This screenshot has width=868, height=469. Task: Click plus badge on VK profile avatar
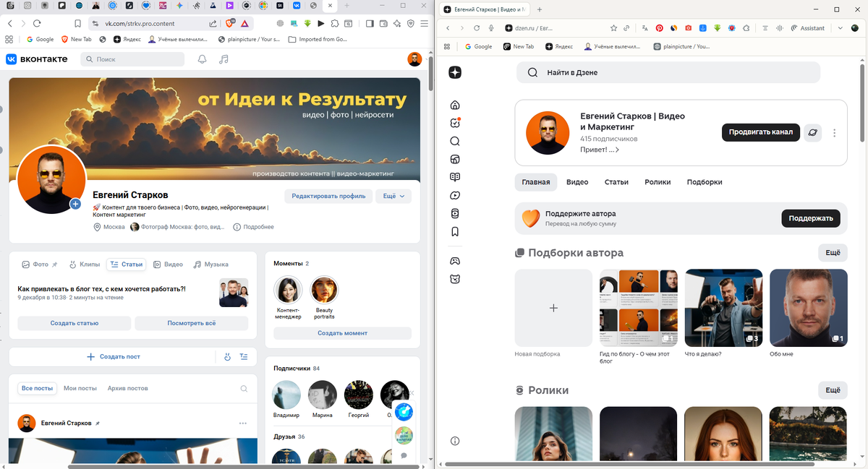(75, 205)
